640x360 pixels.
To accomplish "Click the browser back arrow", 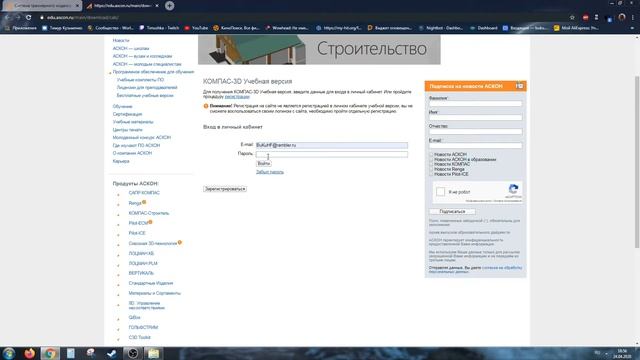I will [7, 18].
